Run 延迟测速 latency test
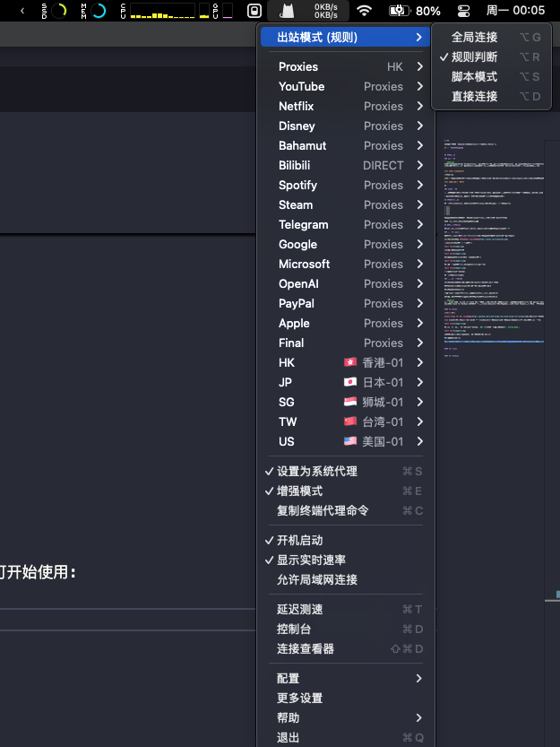 point(299,609)
